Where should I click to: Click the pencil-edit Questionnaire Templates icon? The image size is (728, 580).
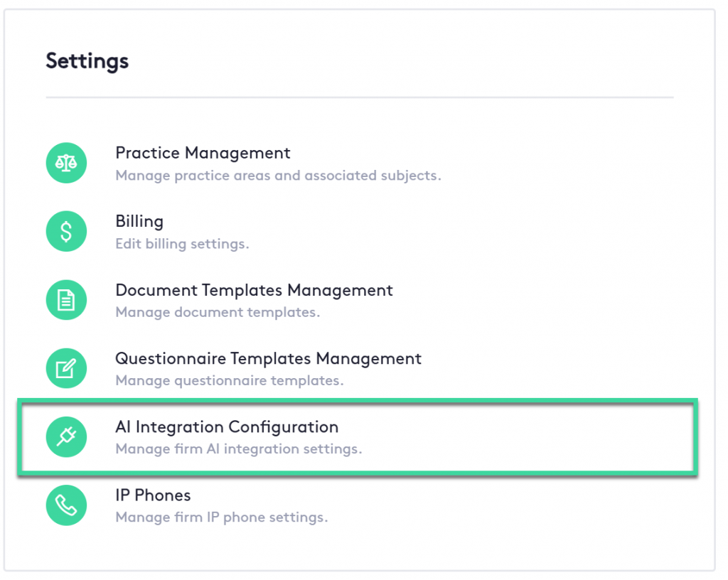pyautogui.click(x=66, y=369)
